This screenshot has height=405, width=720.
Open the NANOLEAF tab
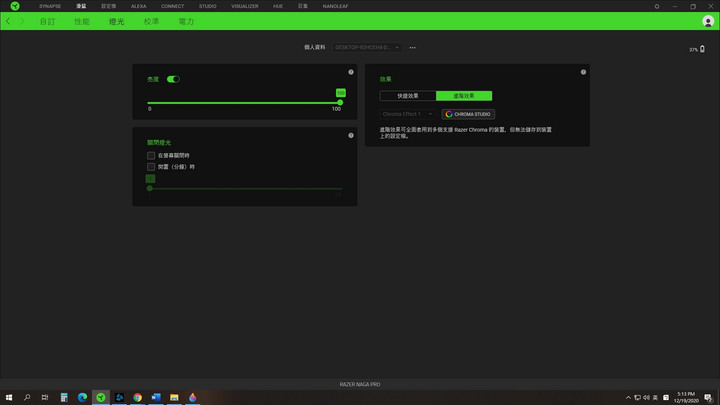[x=335, y=6]
